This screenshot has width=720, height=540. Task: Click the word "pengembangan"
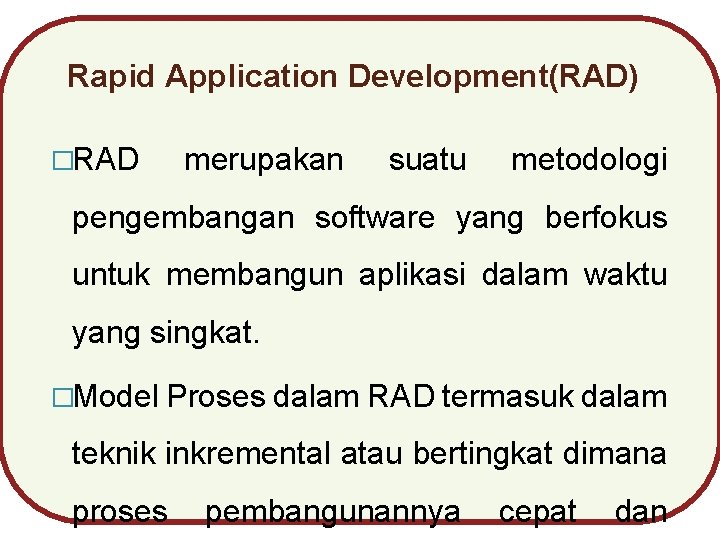point(183,219)
